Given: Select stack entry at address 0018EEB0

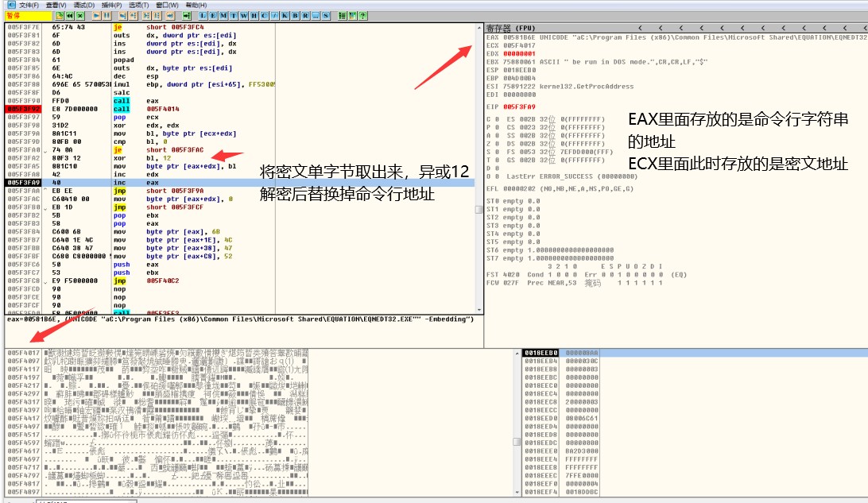Looking at the screenshot, I should 541,352.
